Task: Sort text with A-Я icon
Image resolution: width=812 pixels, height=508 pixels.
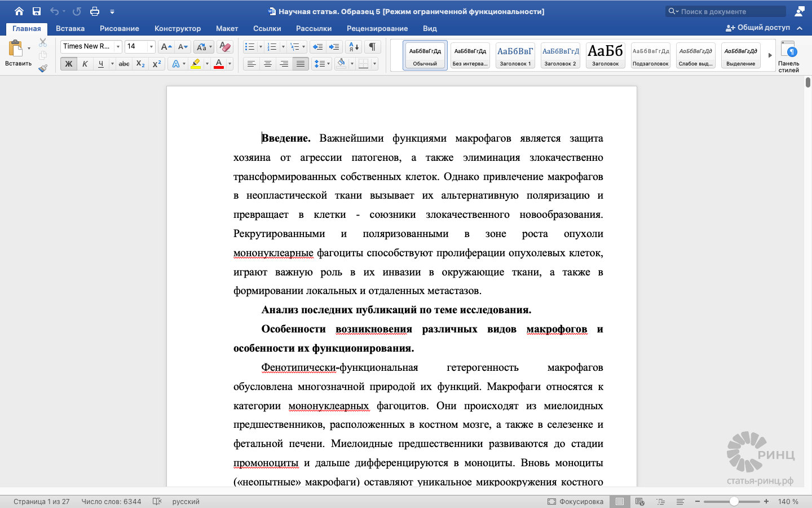Action: [354, 47]
